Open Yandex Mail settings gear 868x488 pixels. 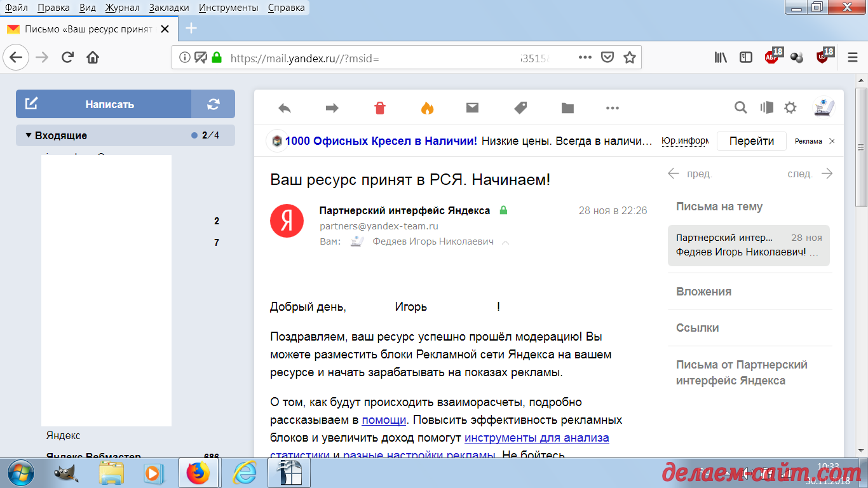(790, 107)
